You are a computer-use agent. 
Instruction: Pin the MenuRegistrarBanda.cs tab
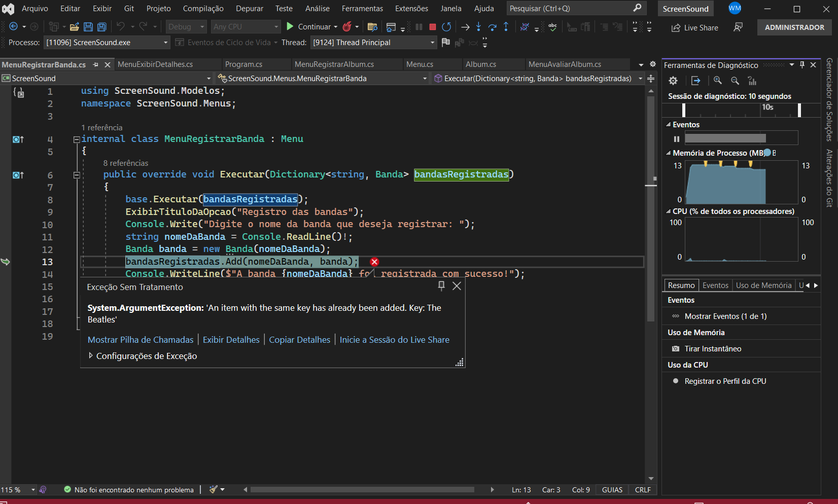coord(95,65)
